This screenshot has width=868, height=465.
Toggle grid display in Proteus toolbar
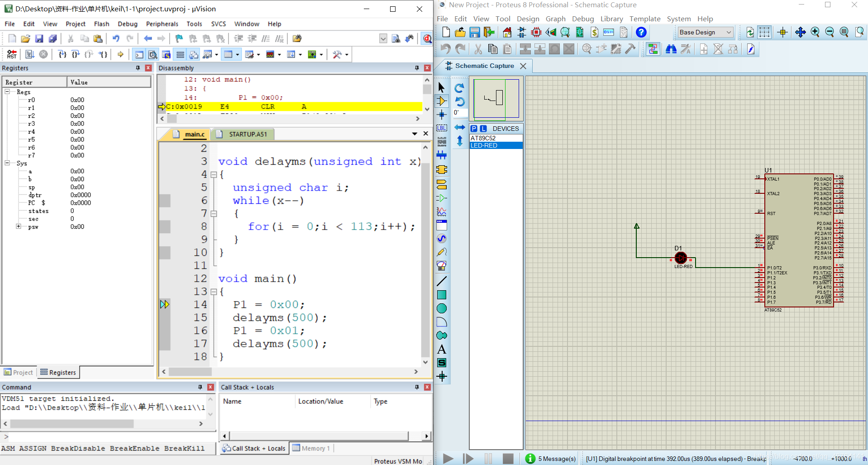[764, 32]
